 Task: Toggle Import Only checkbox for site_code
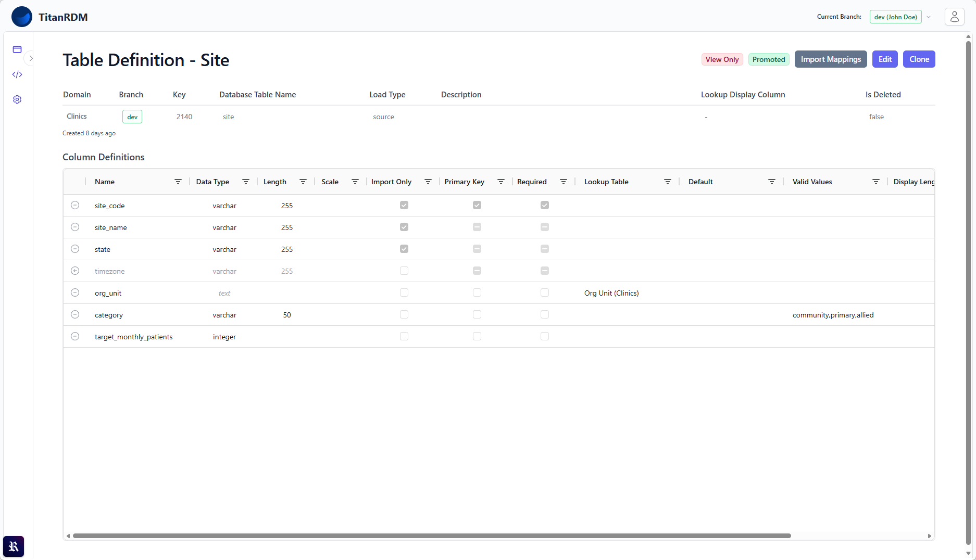pyautogui.click(x=404, y=205)
